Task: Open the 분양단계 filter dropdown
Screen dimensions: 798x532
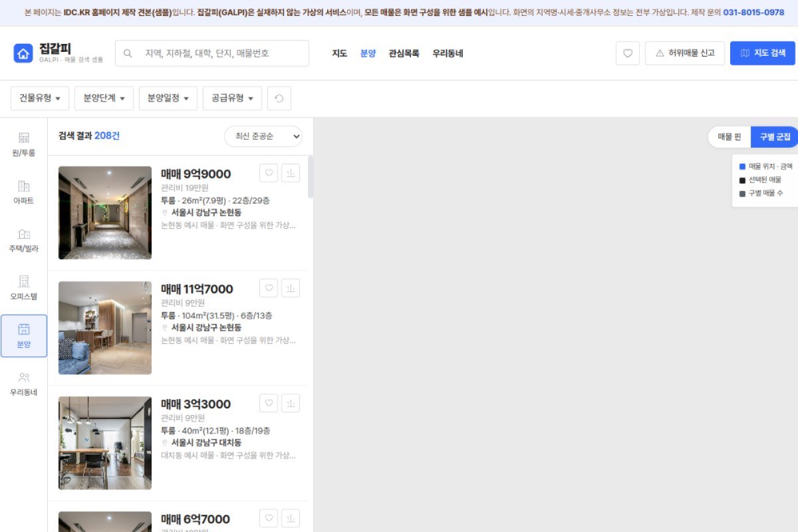Action: click(104, 98)
